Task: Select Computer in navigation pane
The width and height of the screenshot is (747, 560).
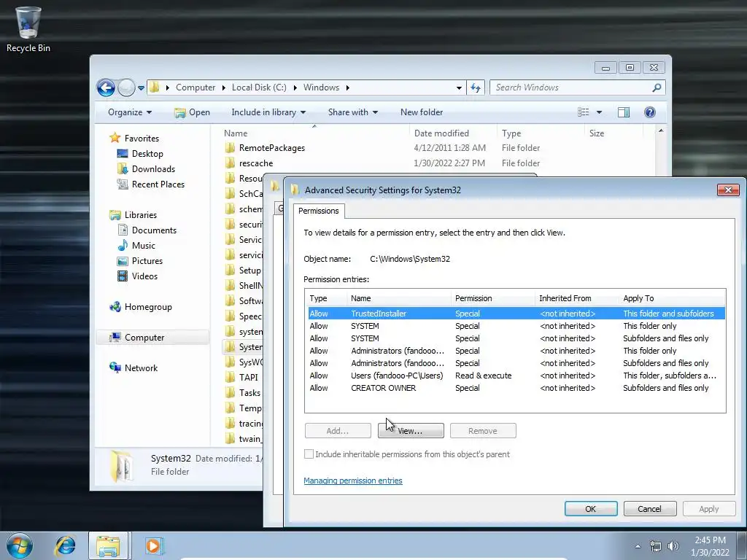Action: click(144, 338)
